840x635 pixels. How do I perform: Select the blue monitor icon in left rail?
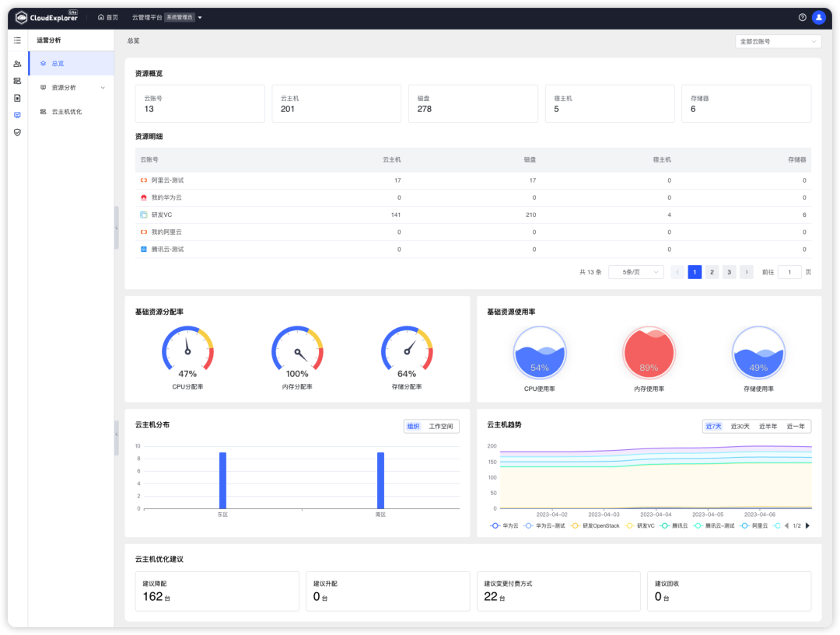tap(16, 115)
